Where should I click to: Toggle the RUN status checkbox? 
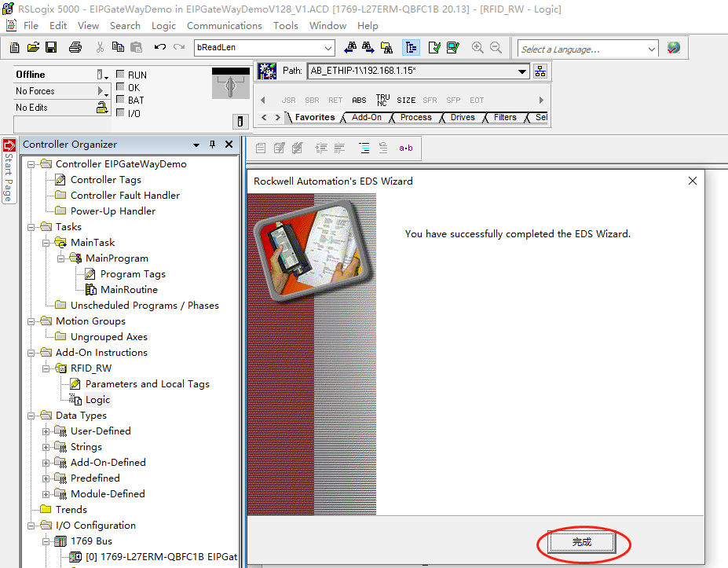pos(121,75)
